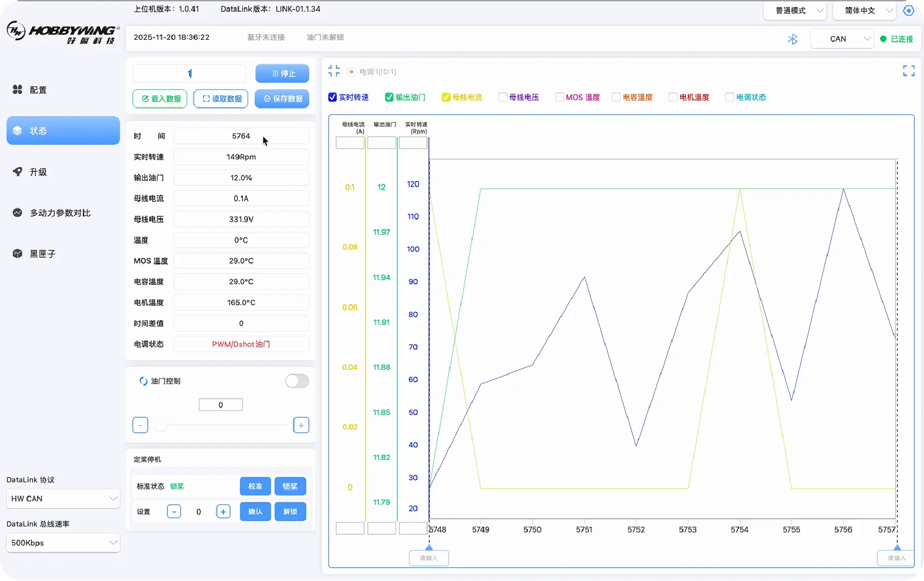Click the minus icon of throttle slider
The image size is (924, 581).
pos(140,425)
